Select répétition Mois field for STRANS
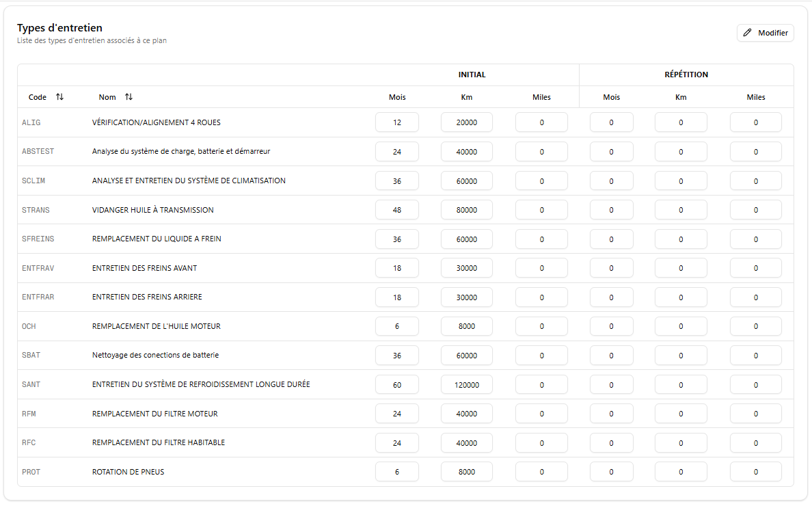Screen dimensions: 812x506 [x=611, y=210]
